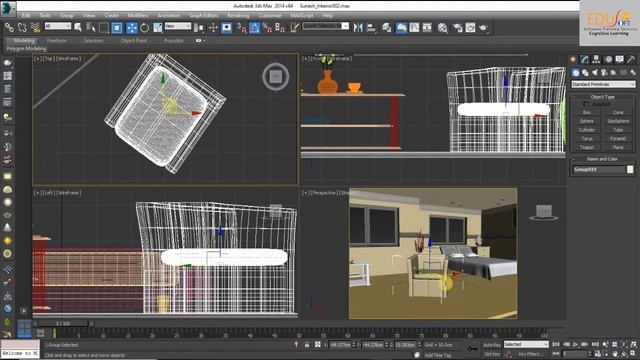Viewport: 640px width, 360px height.
Task: Open the Modify command panel tab
Action: pyautogui.click(x=585, y=60)
